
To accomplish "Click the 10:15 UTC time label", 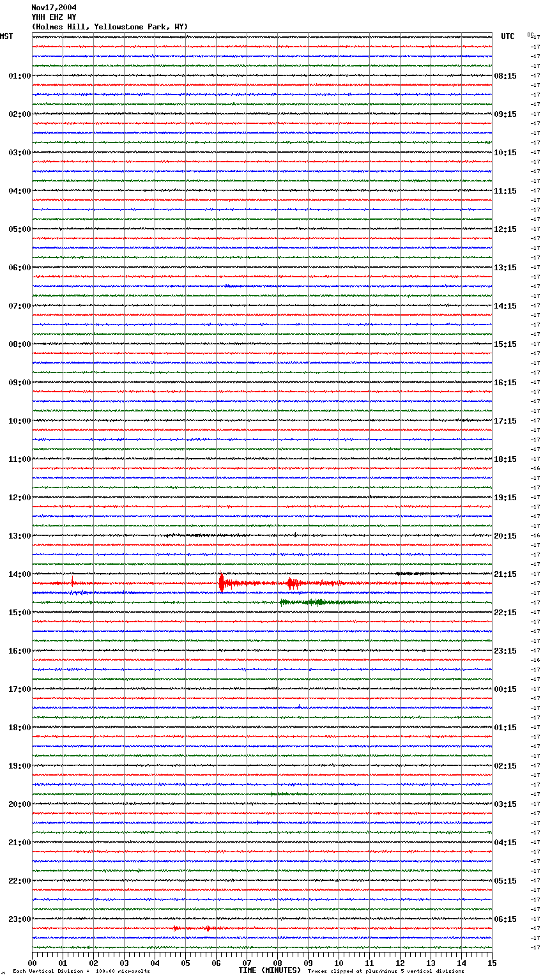I will [505, 153].
